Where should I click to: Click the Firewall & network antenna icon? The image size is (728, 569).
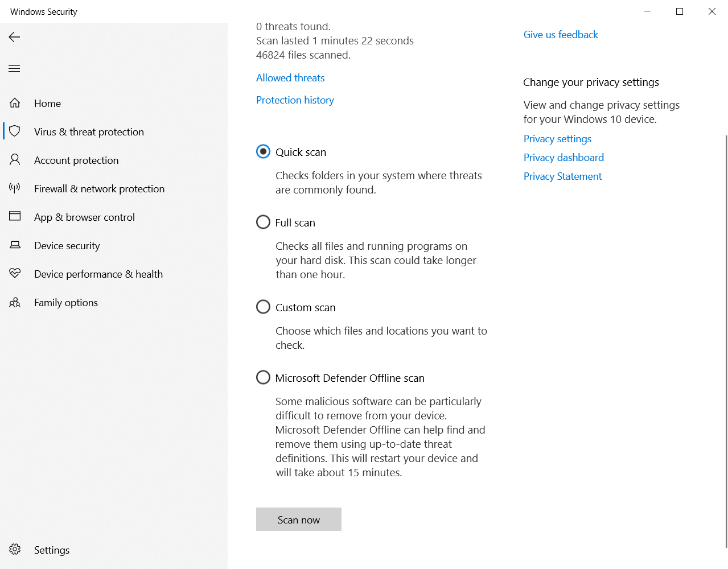15,188
